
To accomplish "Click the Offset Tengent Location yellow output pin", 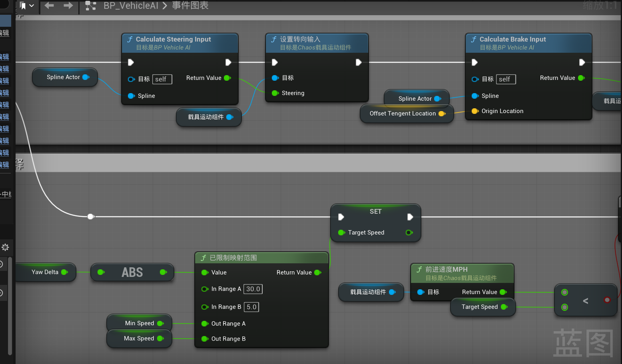I will click(442, 113).
